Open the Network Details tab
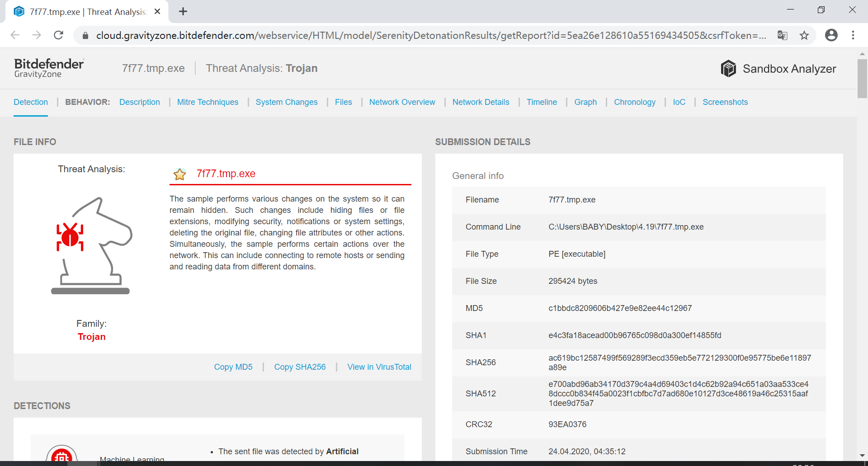This screenshot has width=868, height=466. click(481, 102)
